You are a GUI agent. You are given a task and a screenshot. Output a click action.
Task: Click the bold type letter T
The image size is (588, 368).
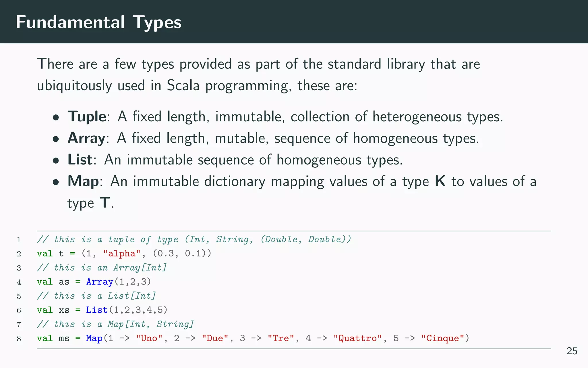105,203
